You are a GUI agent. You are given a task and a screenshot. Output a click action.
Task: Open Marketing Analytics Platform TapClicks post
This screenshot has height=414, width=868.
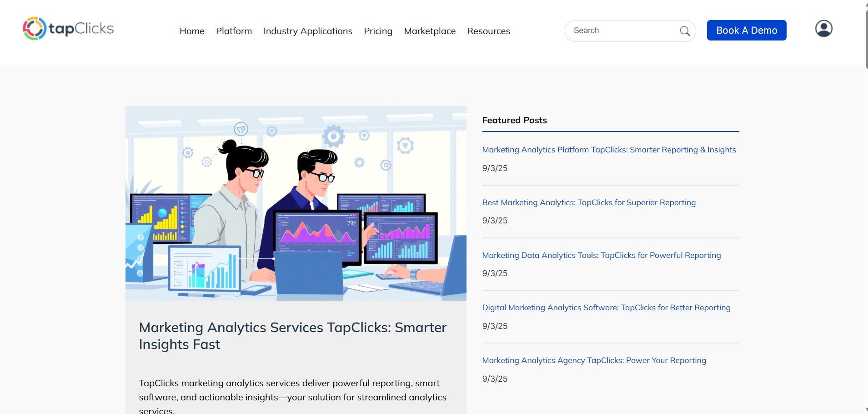[x=609, y=150]
